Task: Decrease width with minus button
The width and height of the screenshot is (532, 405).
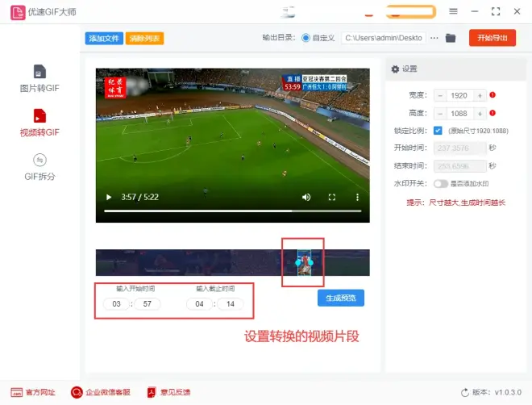Action: pos(440,96)
